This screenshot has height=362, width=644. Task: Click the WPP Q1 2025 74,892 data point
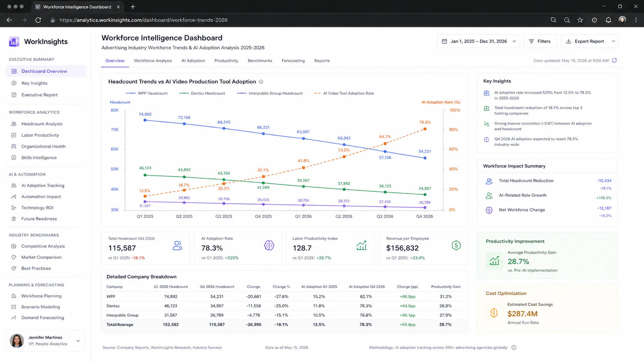[x=145, y=120]
